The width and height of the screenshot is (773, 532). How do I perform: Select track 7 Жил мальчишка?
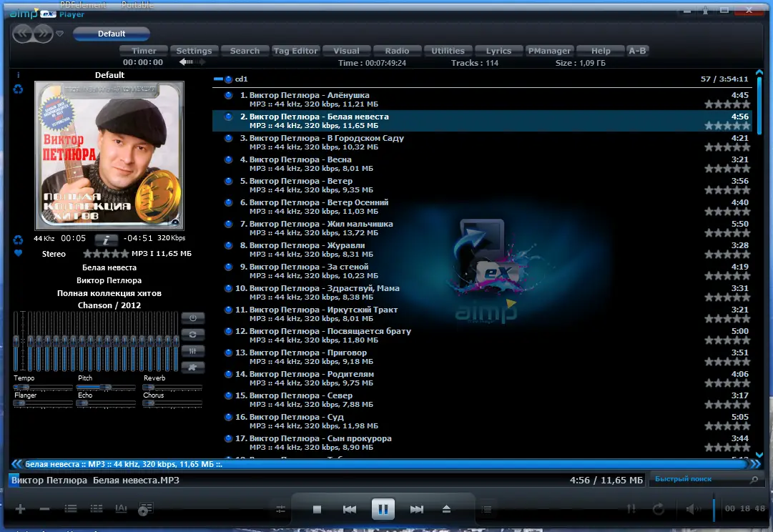click(x=481, y=228)
